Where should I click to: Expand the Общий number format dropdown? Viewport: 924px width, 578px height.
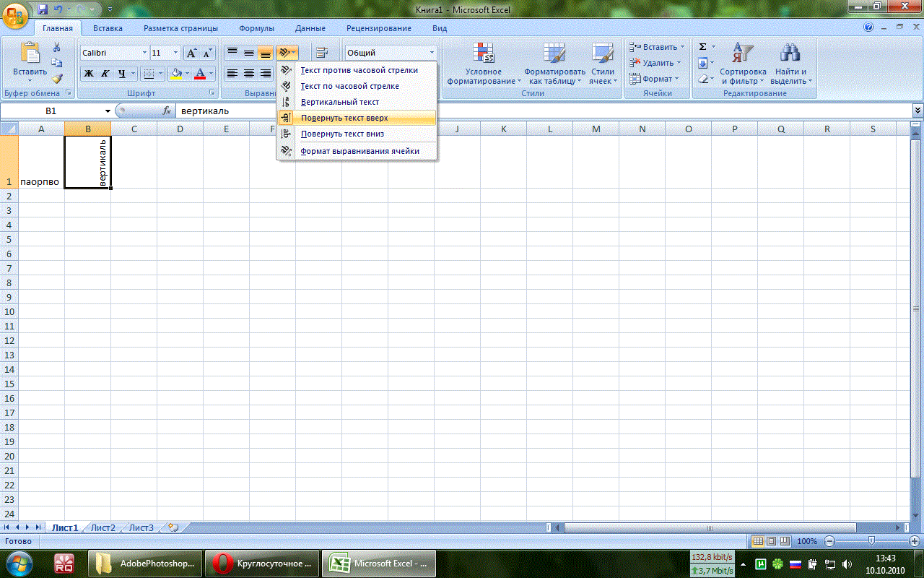[x=432, y=53]
